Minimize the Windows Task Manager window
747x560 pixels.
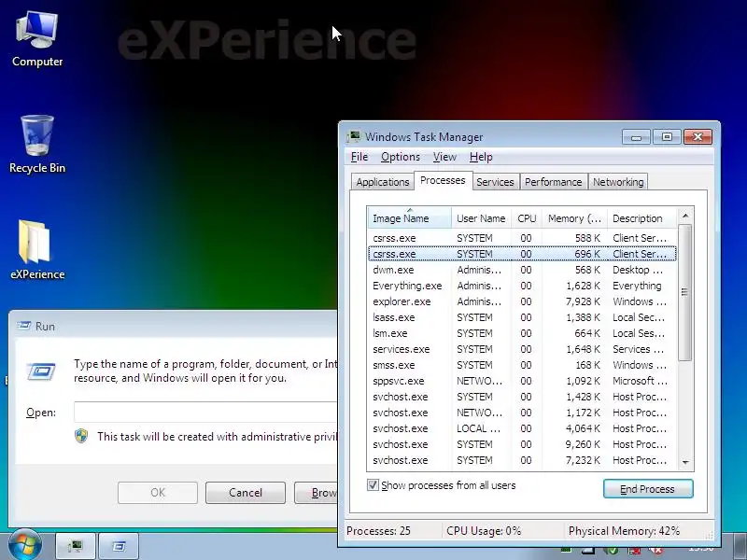pos(636,137)
